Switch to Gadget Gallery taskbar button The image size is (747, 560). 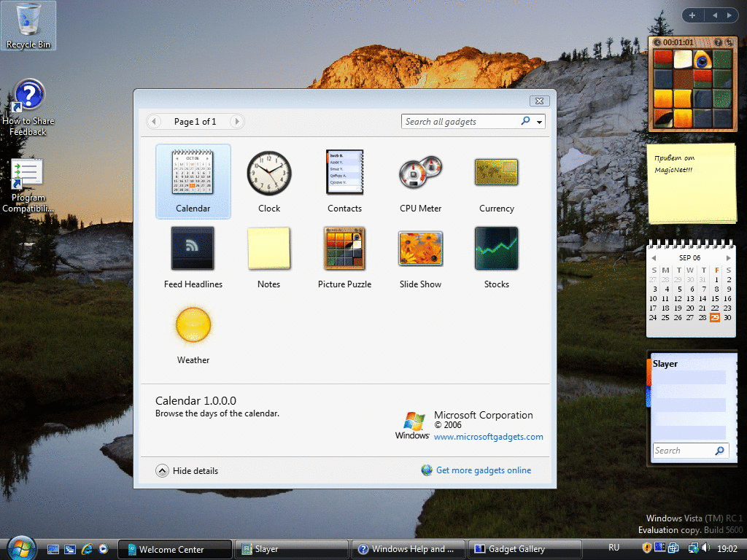(x=525, y=549)
